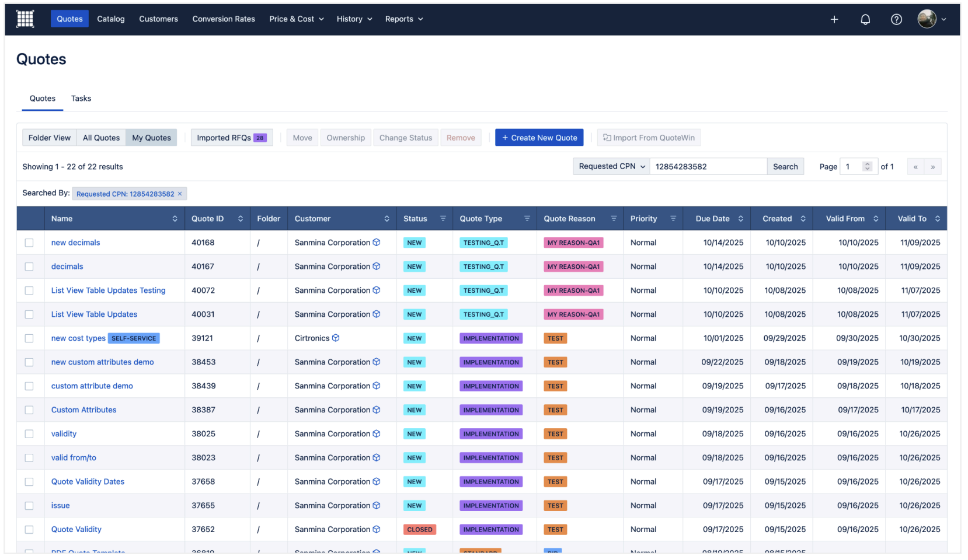Click the cube icon beside Cirtronics

coord(336,338)
